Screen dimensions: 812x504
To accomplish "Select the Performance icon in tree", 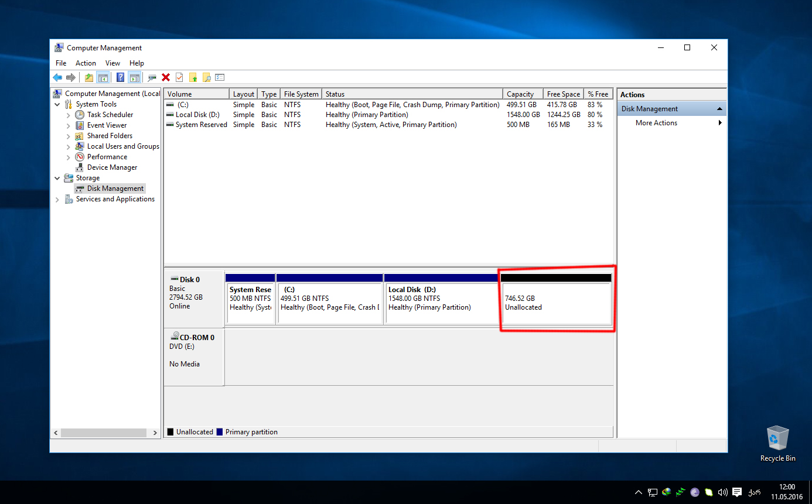I will pos(80,157).
